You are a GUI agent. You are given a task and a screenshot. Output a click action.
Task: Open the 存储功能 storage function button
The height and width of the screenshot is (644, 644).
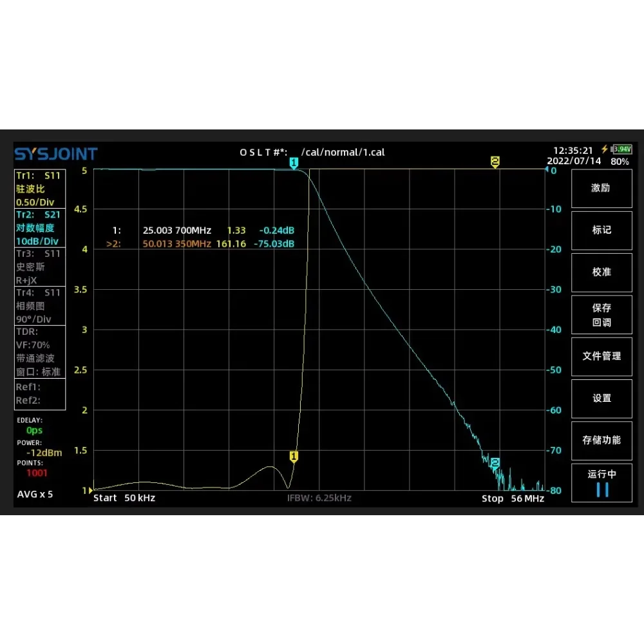[601, 440]
